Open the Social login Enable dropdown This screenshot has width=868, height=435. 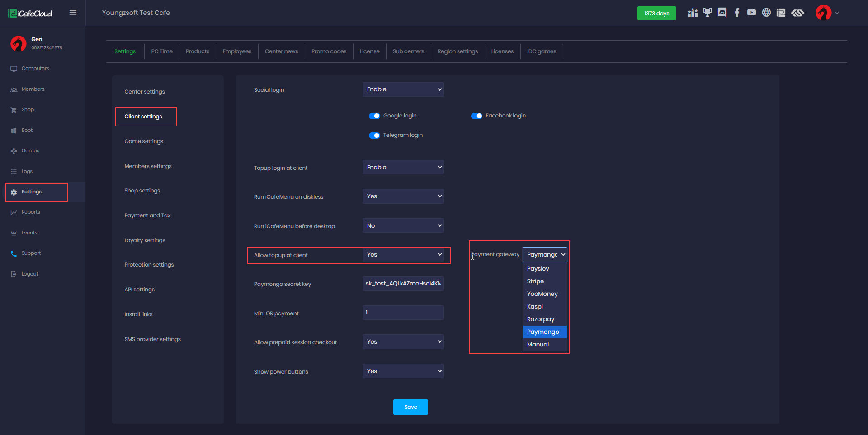click(x=403, y=89)
